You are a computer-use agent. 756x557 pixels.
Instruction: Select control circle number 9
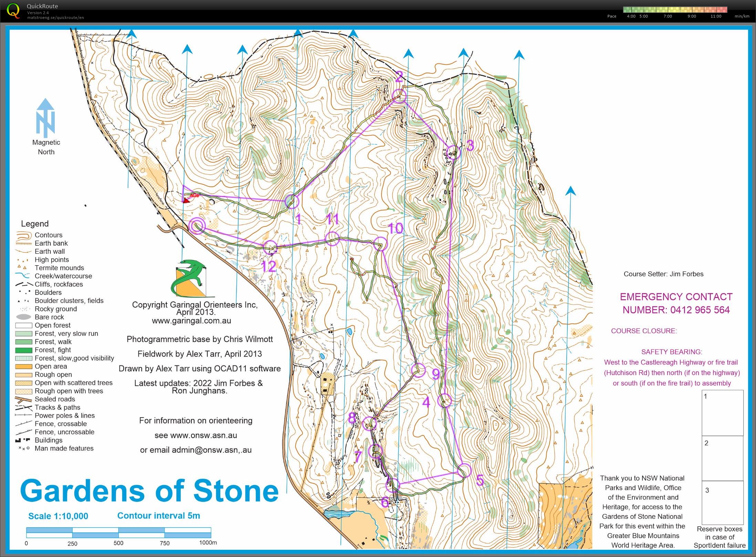[419, 370]
